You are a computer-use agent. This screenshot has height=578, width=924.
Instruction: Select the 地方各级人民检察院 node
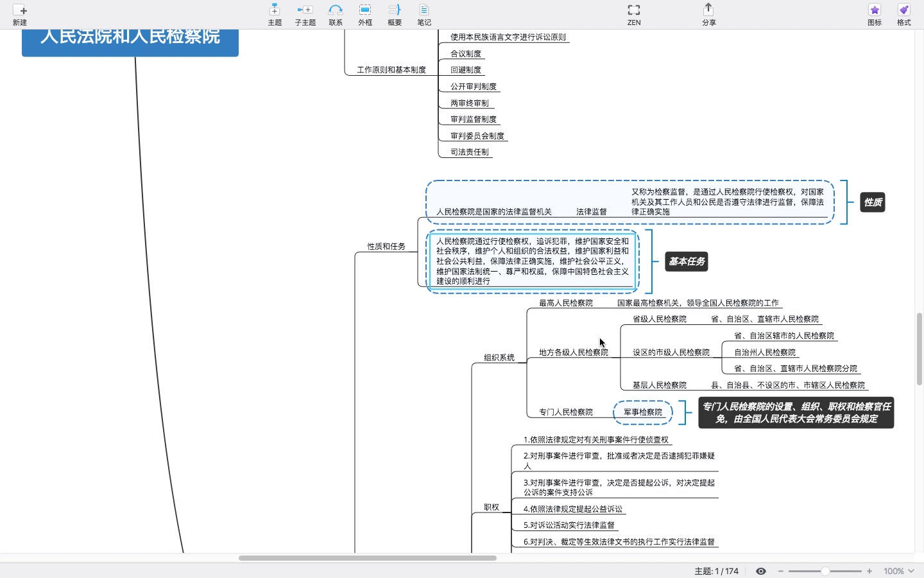pyautogui.click(x=574, y=353)
